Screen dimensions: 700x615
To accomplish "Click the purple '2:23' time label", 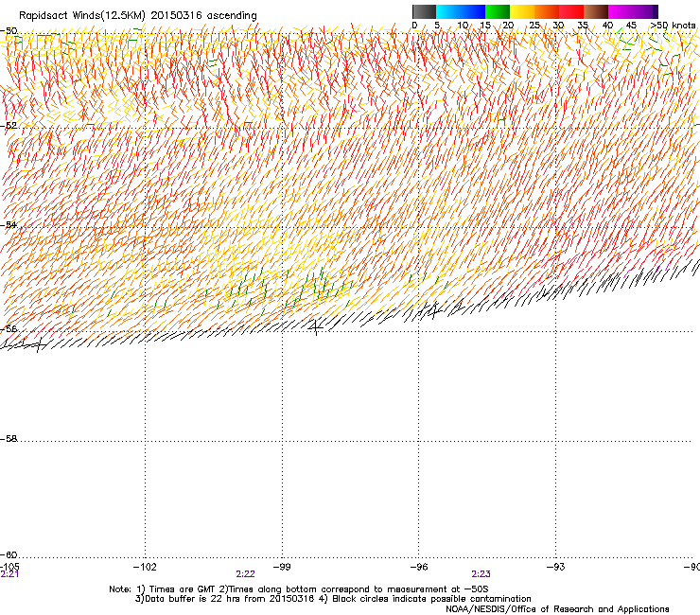I will pyautogui.click(x=481, y=574).
